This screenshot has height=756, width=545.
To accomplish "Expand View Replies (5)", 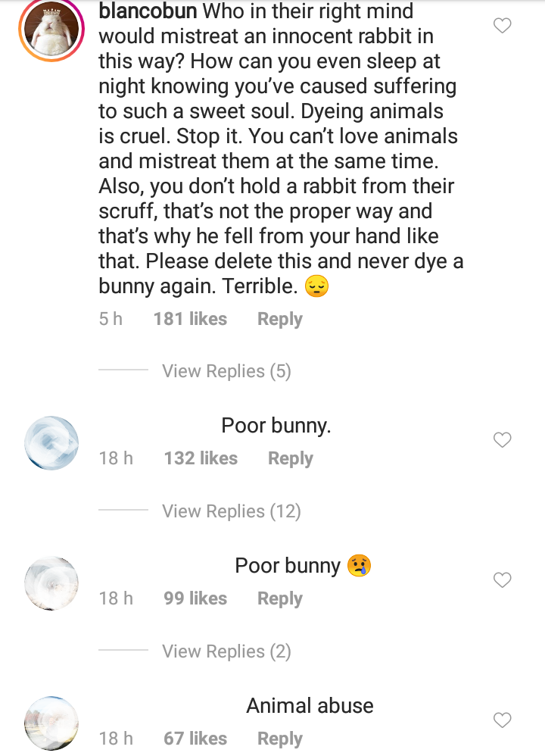I will (x=226, y=371).
